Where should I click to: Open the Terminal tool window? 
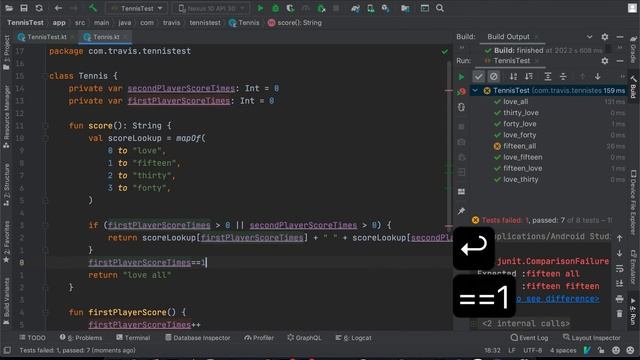coord(133,338)
